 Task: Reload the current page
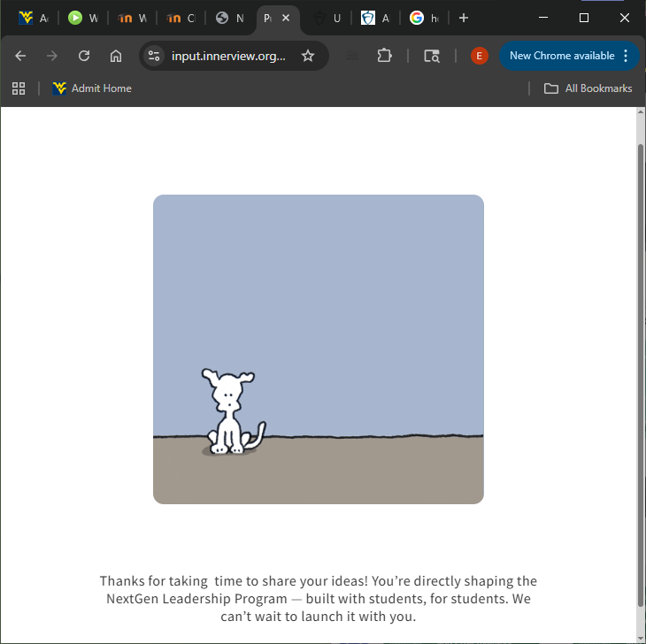pyautogui.click(x=84, y=56)
